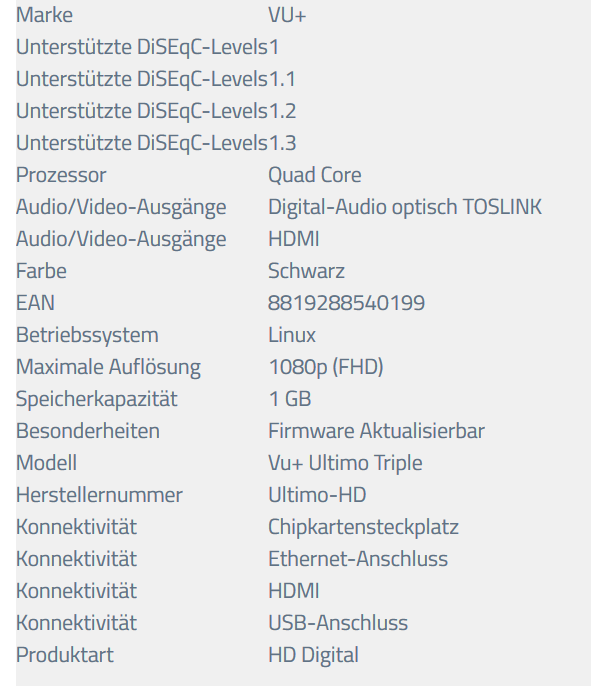Click the HDMI value under Audio/Video-Ausgänge
The height and width of the screenshot is (686, 591).
[x=294, y=239]
